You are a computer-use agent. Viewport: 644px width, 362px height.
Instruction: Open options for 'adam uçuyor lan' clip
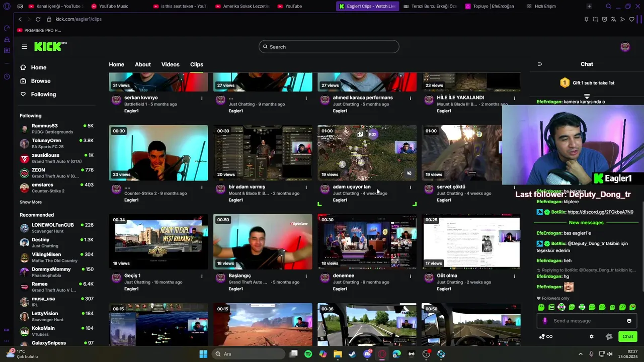click(410, 187)
